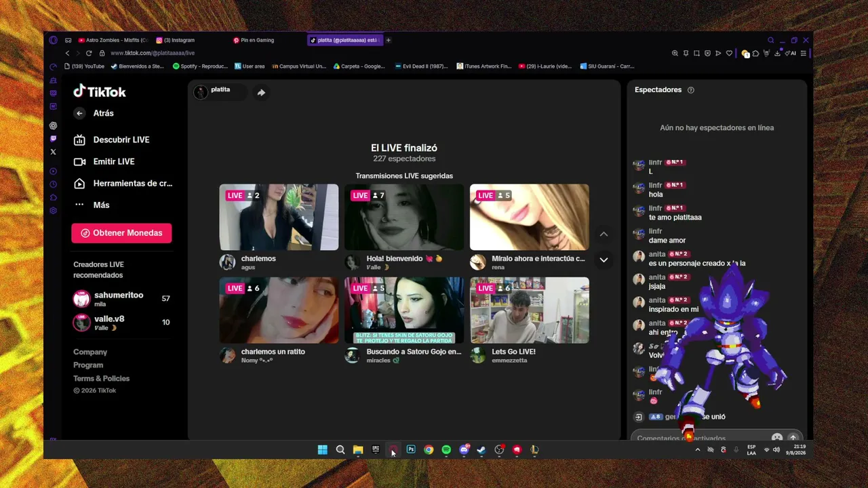Open File Explorer from the taskbar
This screenshot has height=488, width=868.
(358, 449)
